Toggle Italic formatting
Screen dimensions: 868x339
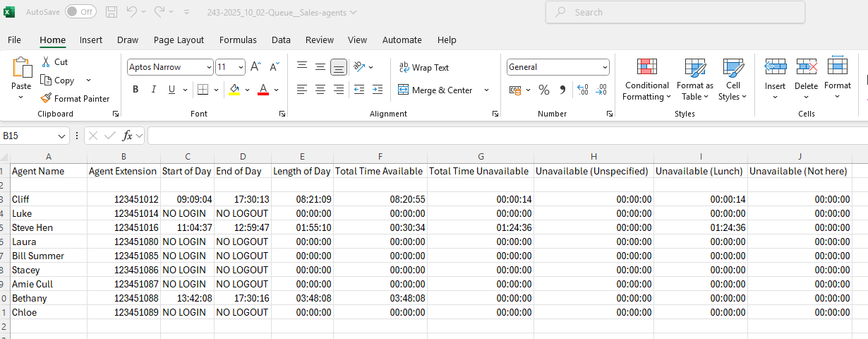[x=154, y=90]
